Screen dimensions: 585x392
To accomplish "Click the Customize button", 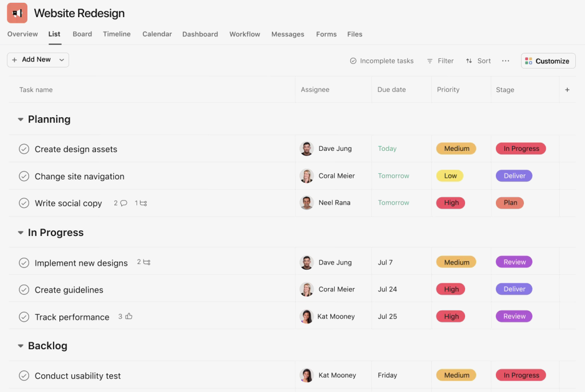I will point(547,61).
